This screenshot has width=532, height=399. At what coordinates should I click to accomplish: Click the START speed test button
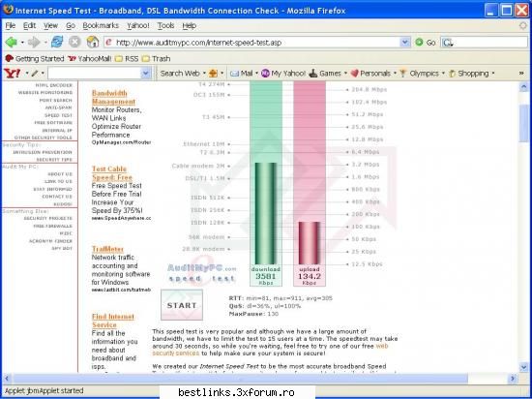click(x=182, y=305)
